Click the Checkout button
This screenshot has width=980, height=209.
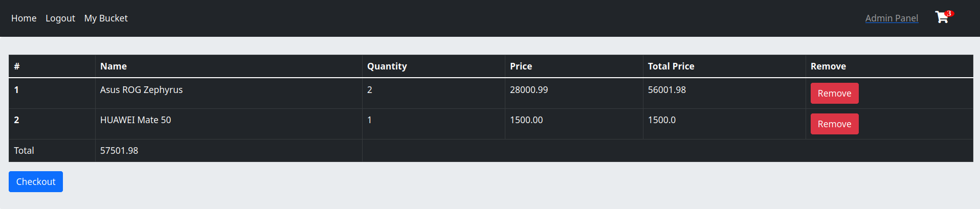(36, 182)
